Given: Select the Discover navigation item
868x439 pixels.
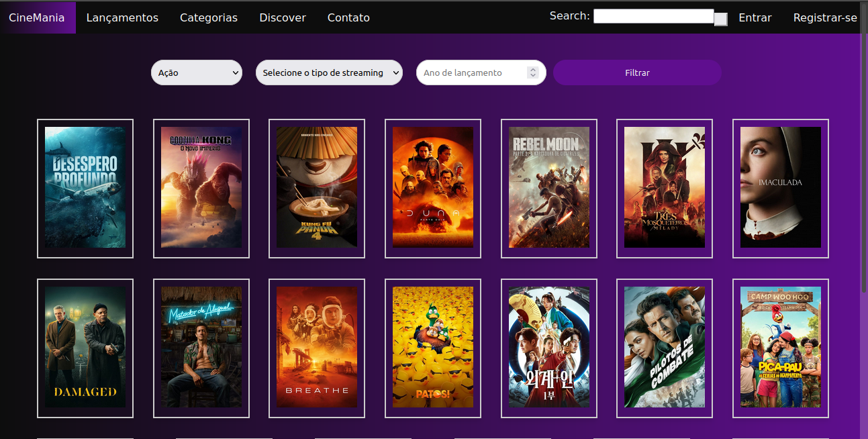Looking at the screenshot, I should pos(283,17).
